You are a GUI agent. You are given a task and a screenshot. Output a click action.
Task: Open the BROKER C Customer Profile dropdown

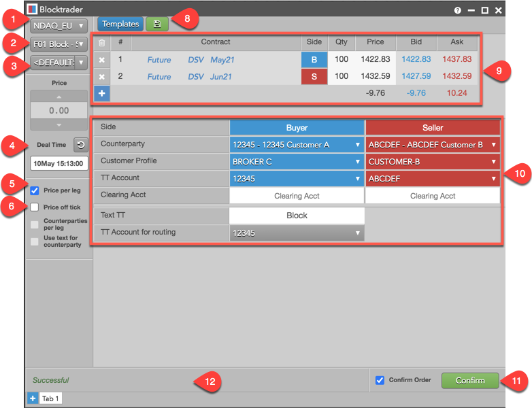[297, 162]
